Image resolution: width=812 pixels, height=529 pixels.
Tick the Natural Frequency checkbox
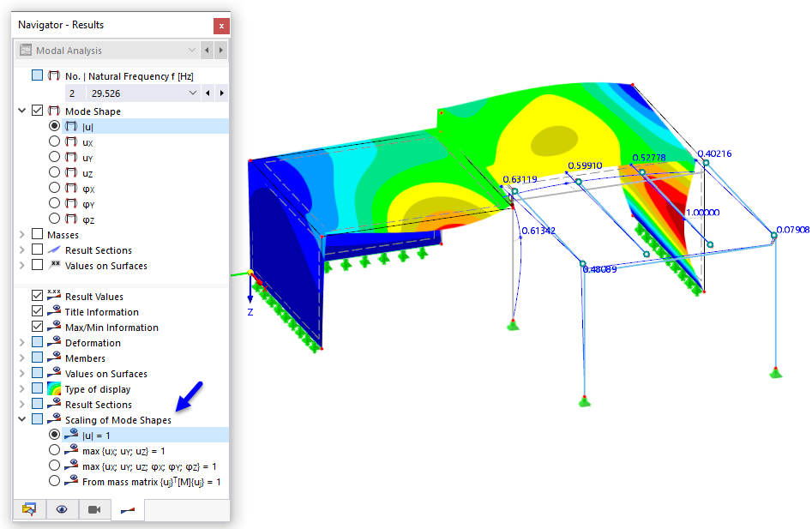[37, 75]
